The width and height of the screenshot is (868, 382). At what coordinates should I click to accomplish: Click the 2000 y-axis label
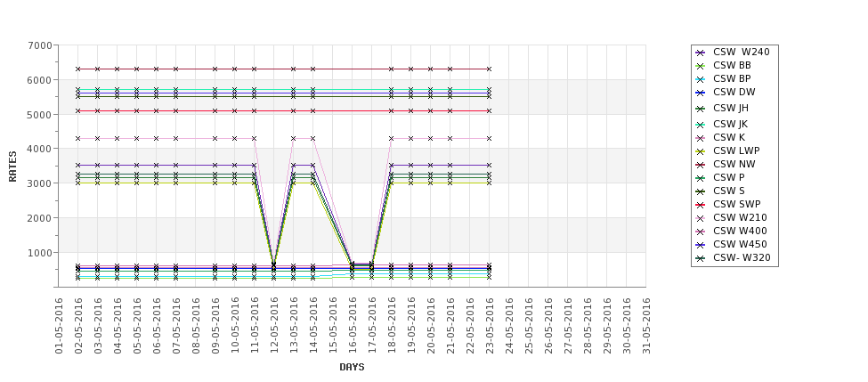click(40, 218)
